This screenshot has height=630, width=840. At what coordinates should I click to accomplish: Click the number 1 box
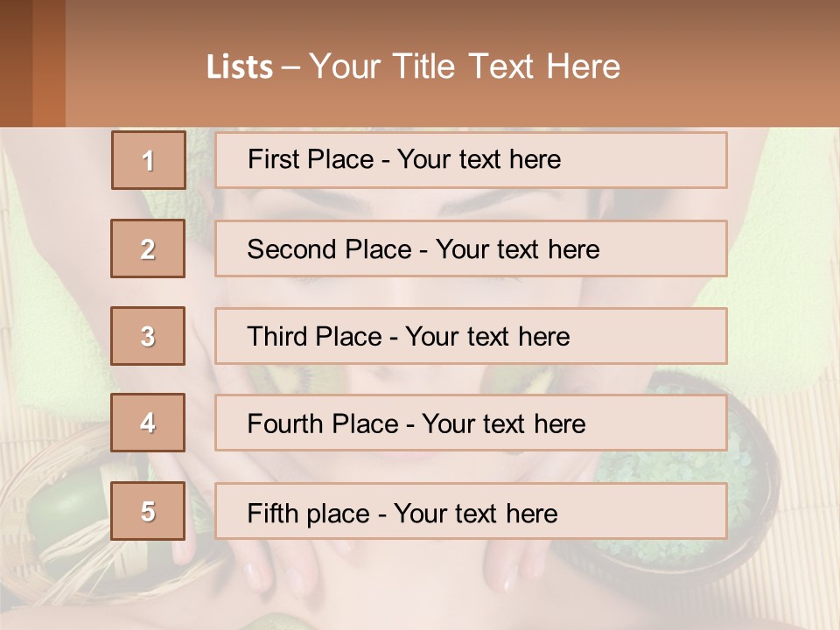click(x=149, y=160)
